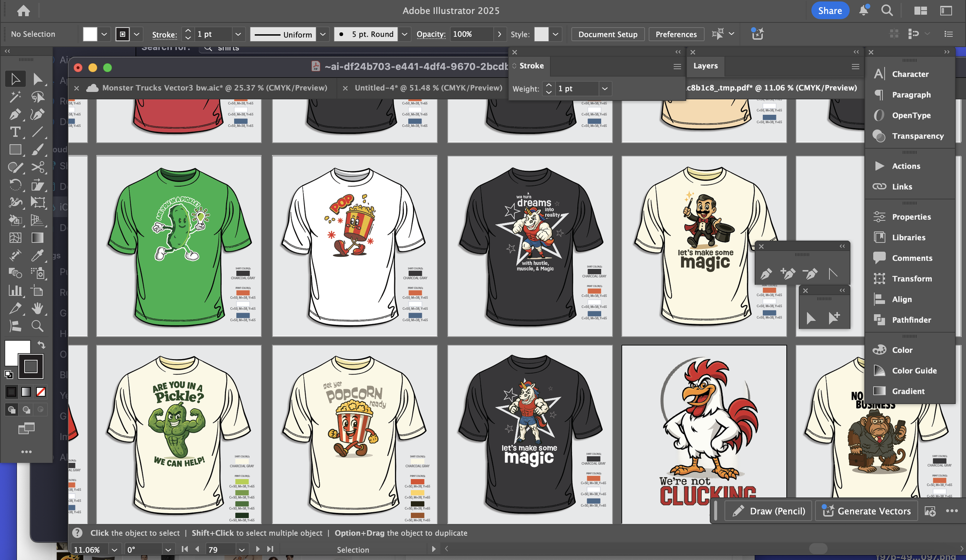
Task: Set paint mode to None
Action: (x=41, y=392)
